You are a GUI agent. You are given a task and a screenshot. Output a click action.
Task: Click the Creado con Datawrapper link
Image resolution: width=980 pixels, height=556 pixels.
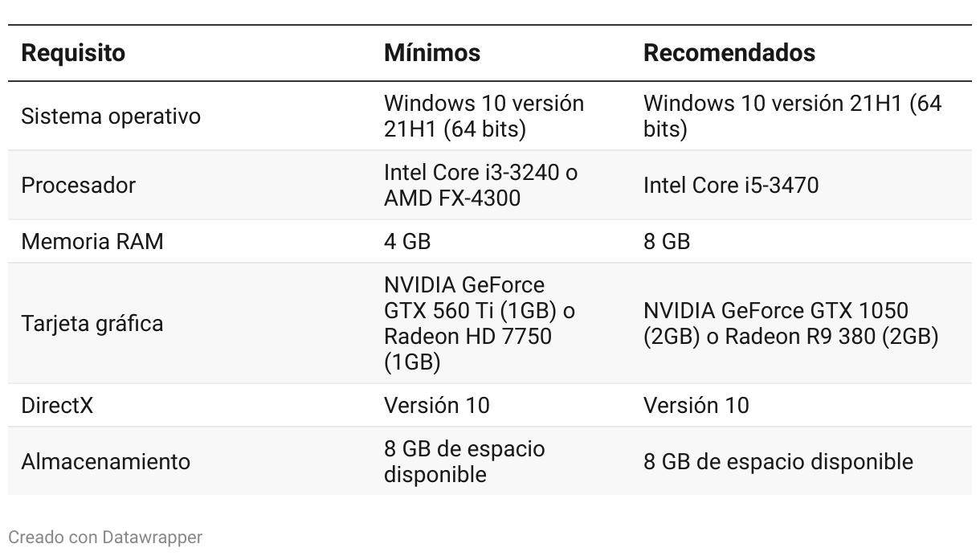(x=105, y=537)
